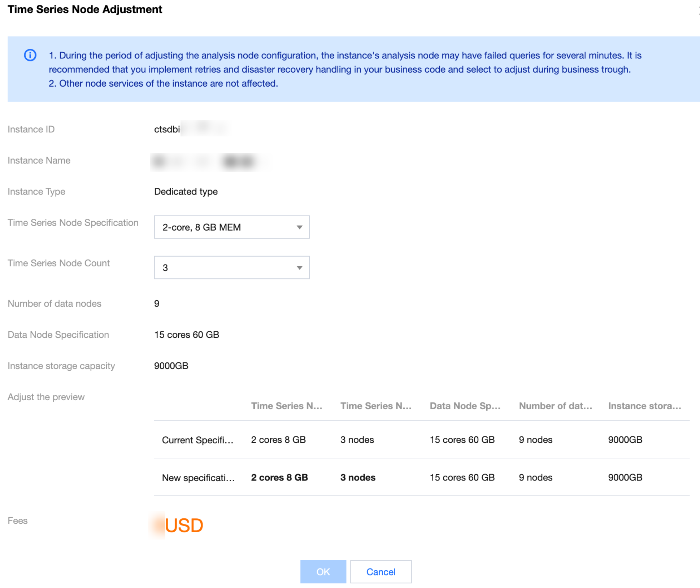Click the arrow on 2-core, 8 GB MEM box
Viewport: 700px width, 588px height.
click(299, 227)
